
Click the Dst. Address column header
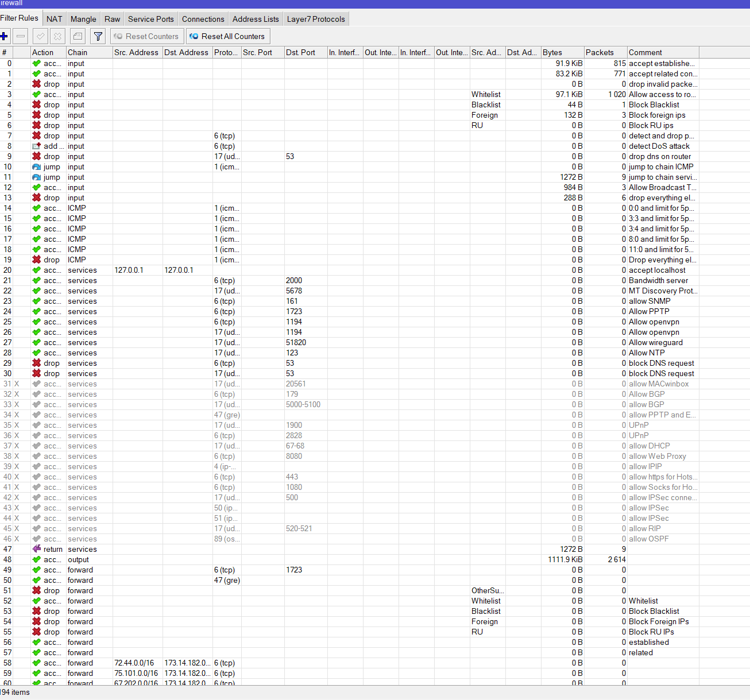click(187, 52)
